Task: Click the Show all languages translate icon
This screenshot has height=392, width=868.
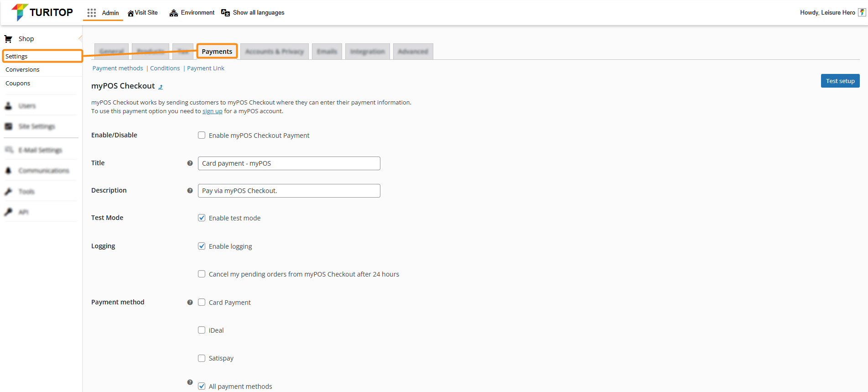Action: [225, 13]
